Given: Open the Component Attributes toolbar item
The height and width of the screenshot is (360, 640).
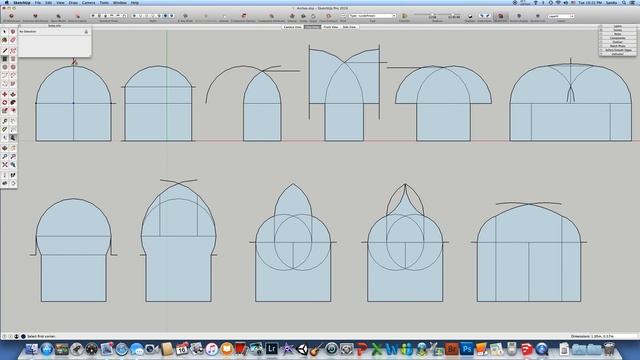Looking at the screenshot, I should tap(271, 17).
